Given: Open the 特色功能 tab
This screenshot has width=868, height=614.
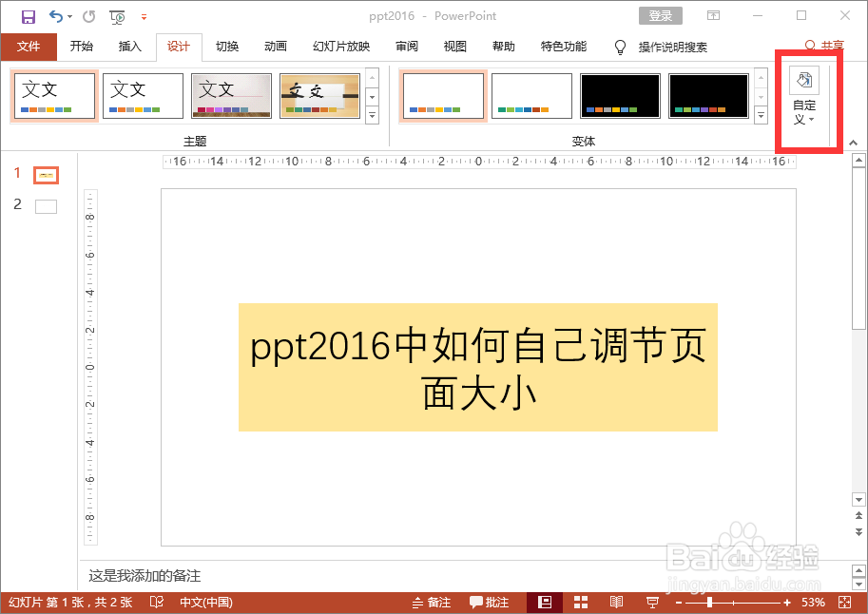Looking at the screenshot, I should pyautogui.click(x=564, y=47).
